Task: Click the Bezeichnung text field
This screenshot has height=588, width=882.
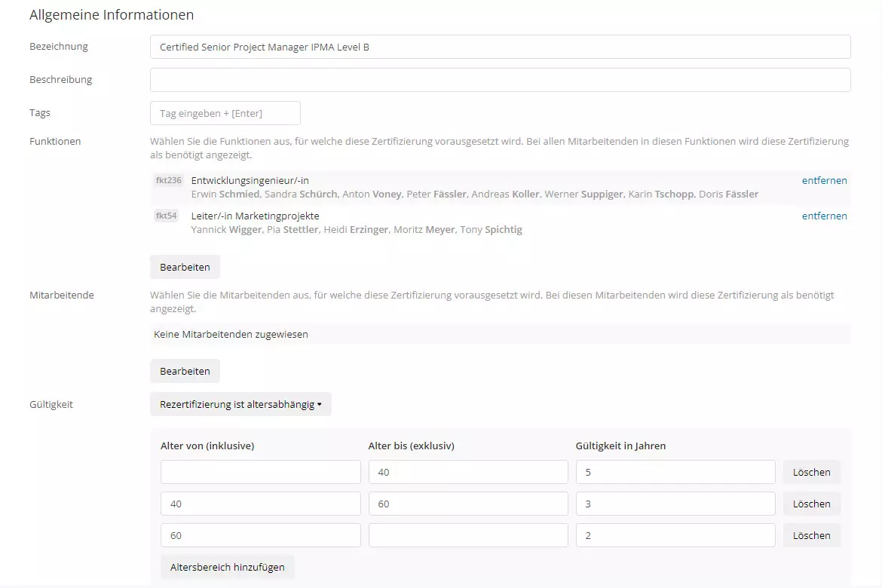Action: [x=500, y=47]
